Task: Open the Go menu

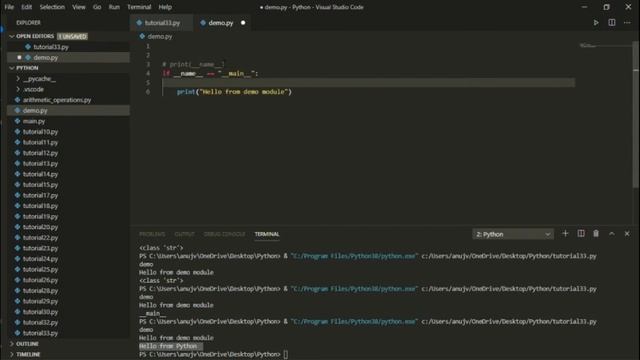Action: [x=97, y=7]
